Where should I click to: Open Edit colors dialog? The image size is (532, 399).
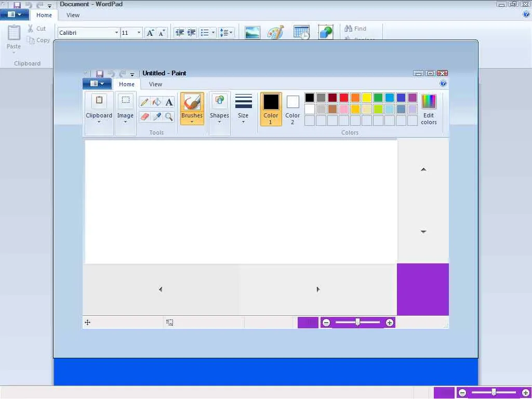pos(429,109)
